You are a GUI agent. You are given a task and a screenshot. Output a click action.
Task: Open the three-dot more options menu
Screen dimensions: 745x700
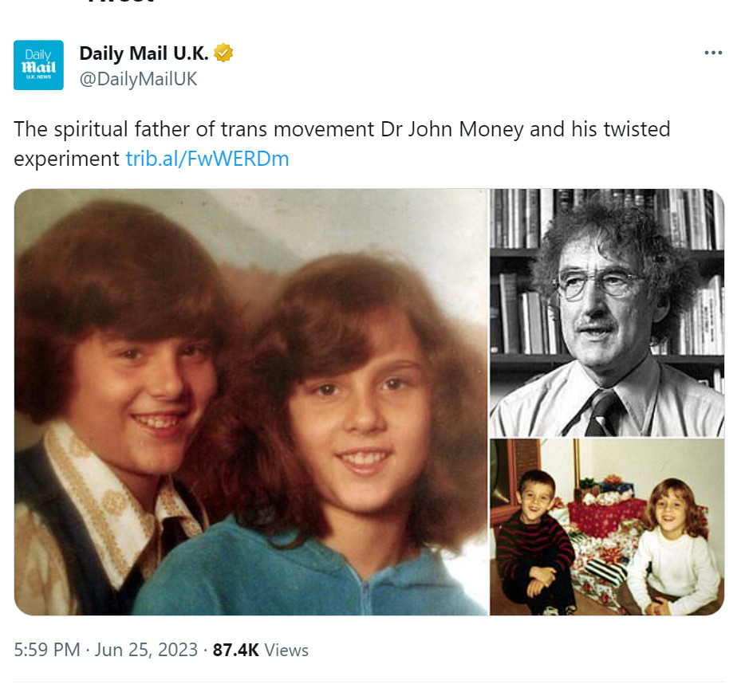coord(712,53)
